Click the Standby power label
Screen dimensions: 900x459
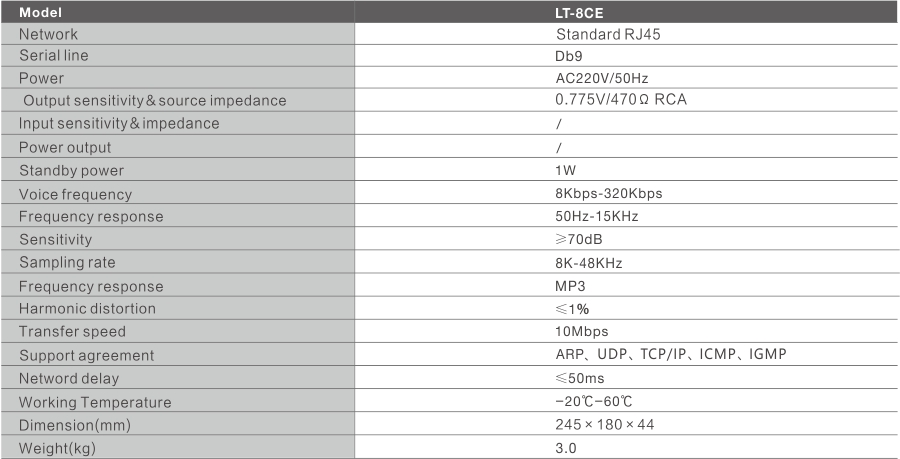[71, 171]
